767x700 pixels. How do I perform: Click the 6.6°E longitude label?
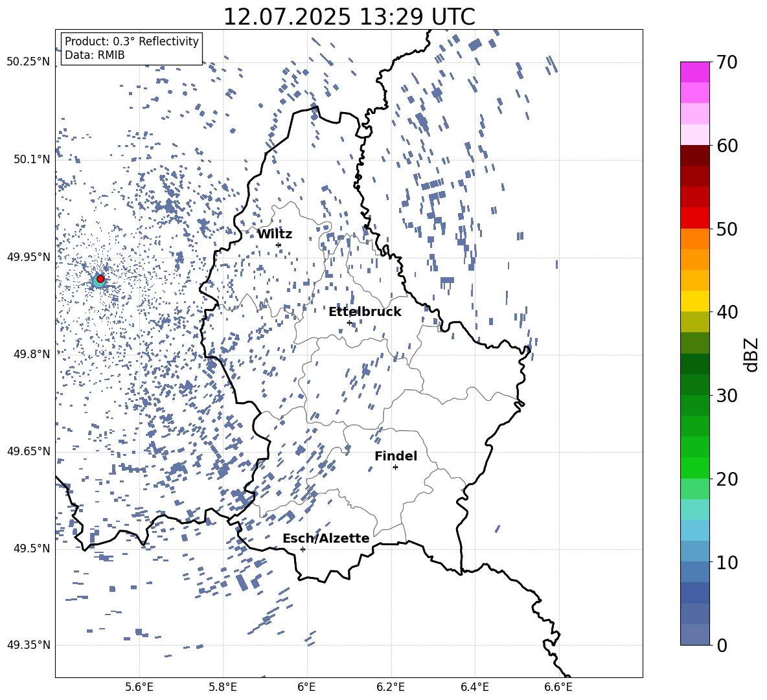[x=558, y=687]
